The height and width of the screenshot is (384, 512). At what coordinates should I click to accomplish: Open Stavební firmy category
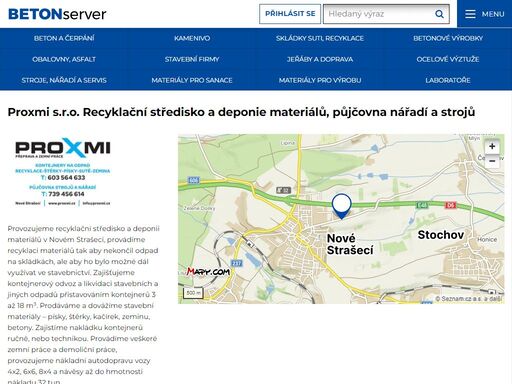click(x=192, y=59)
